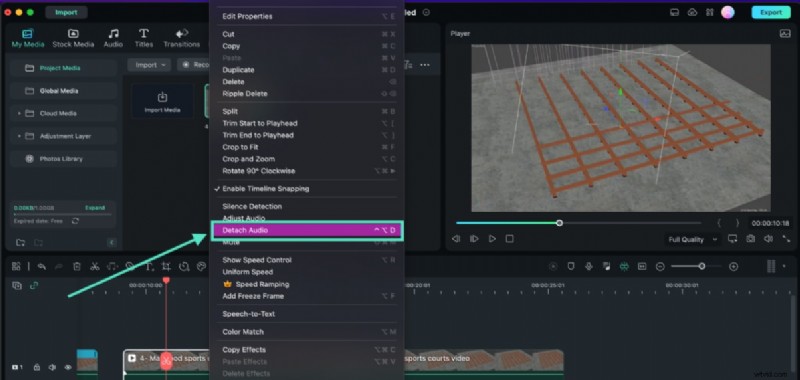The width and height of the screenshot is (800, 380).
Task: Select Add Freeze Frame
Action: (x=307, y=296)
